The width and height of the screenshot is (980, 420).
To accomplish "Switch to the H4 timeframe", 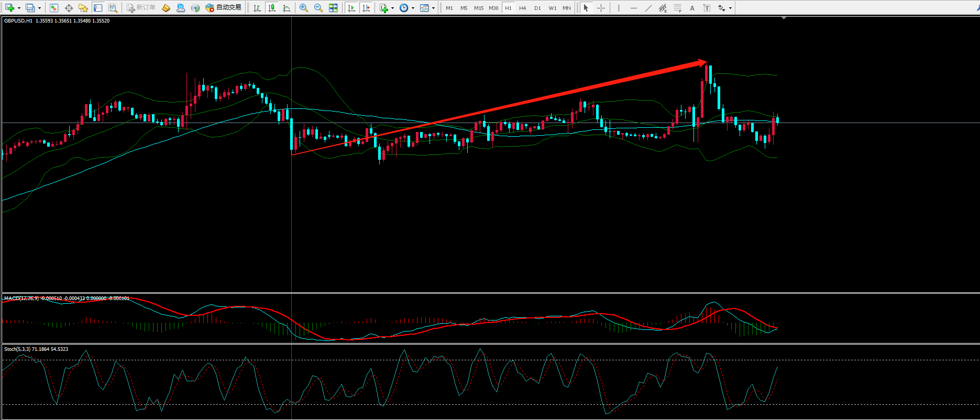I will [x=523, y=8].
